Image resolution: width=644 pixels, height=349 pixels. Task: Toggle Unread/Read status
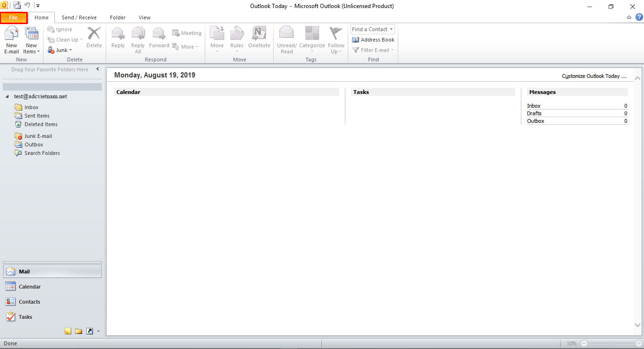(x=287, y=40)
